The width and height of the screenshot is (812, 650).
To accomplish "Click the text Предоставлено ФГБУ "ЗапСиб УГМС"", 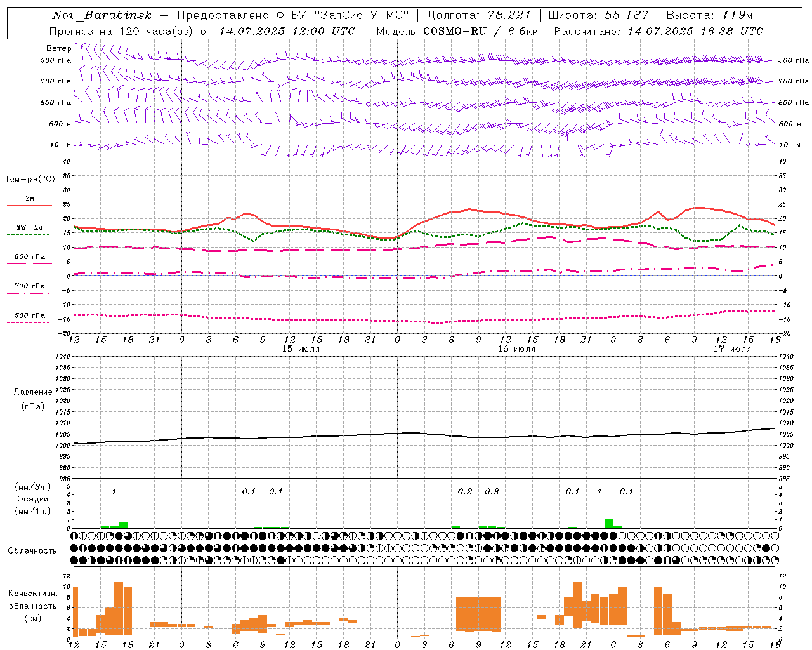I will pos(293,15).
